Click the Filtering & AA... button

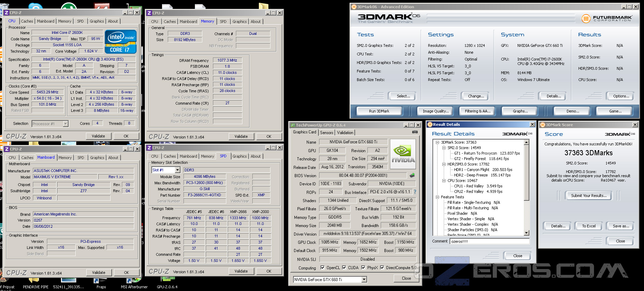pos(478,111)
